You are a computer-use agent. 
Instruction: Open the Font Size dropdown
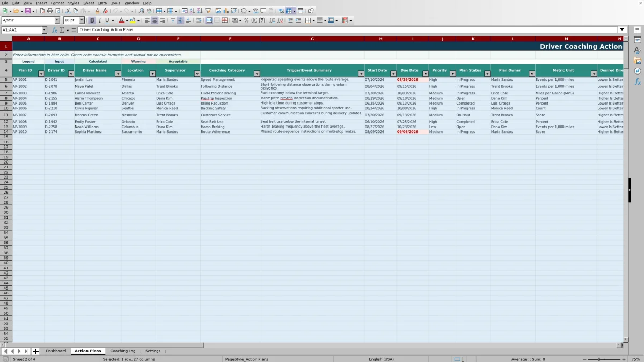click(x=82, y=20)
